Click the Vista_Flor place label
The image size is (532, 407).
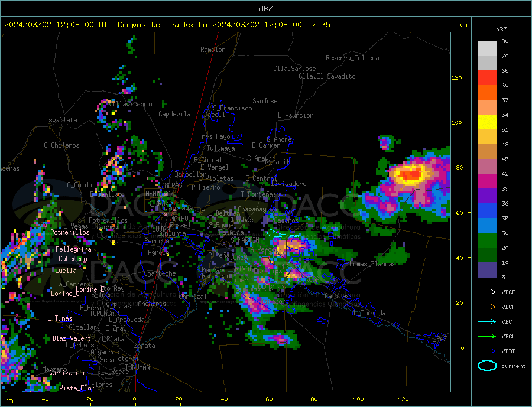coord(77,388)
